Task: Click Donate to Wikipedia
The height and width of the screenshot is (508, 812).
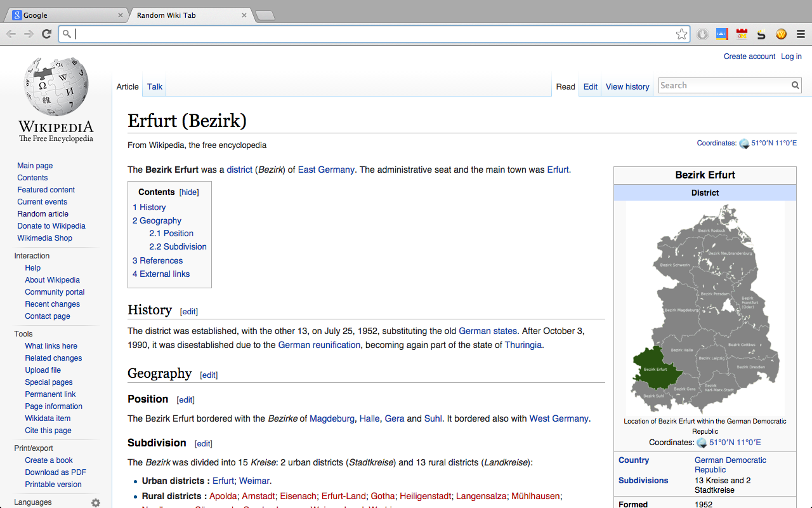Action: (51, 226)
